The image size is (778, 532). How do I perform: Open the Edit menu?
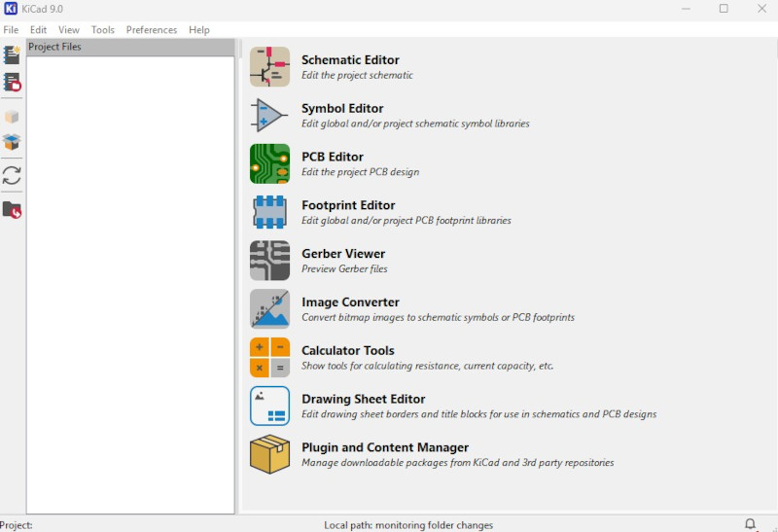(38, 30)
